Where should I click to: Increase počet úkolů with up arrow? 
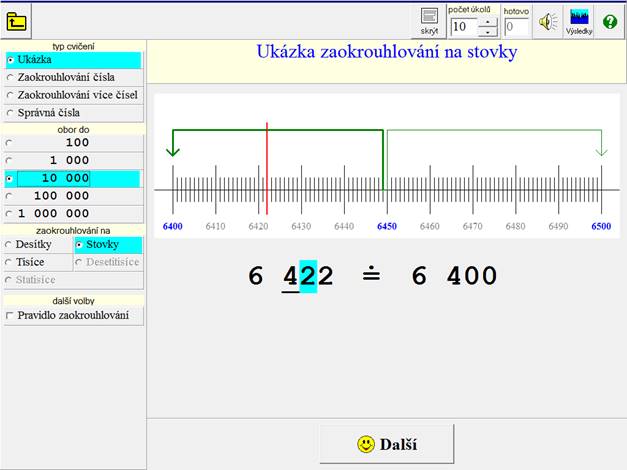pos(487,22)
